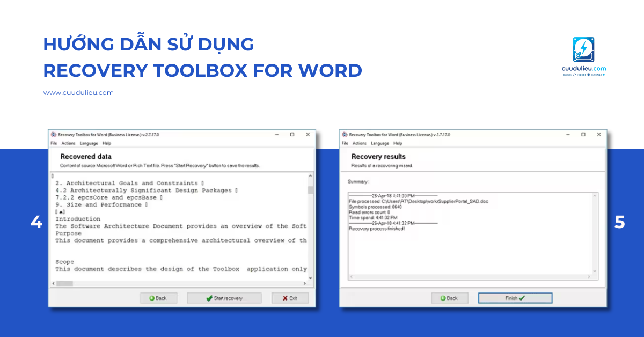Click down arrow of Summary log scrollbar
Viewport: 644px width, 337px height.
click(595, 270)
